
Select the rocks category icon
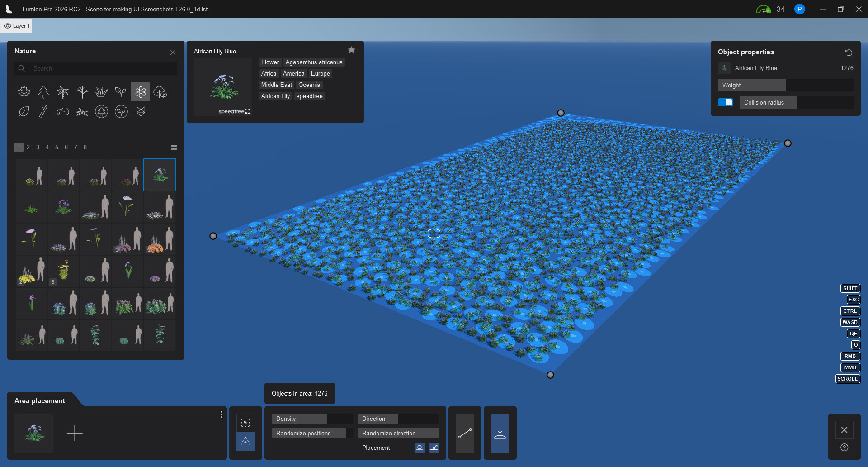click(x=63, y=111)
